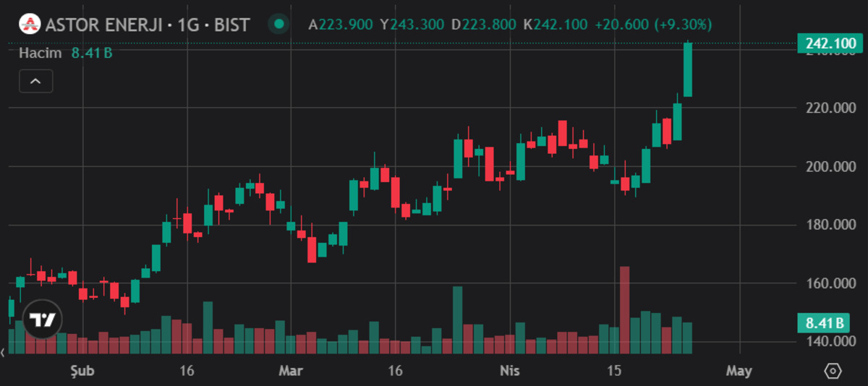The width and height of the screenshot is (868, 386).
Task: Click the low price value D223.800
Action: click(484, 25)
